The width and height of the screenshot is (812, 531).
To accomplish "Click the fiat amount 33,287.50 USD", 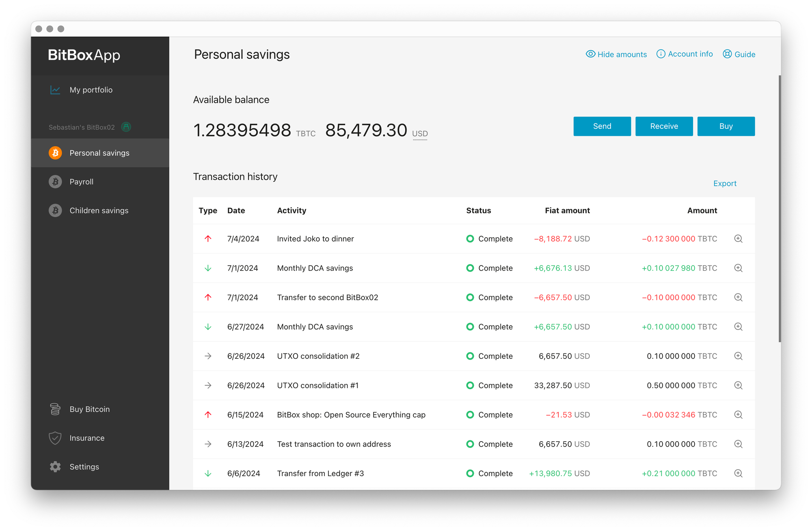I will pos(562,386).
